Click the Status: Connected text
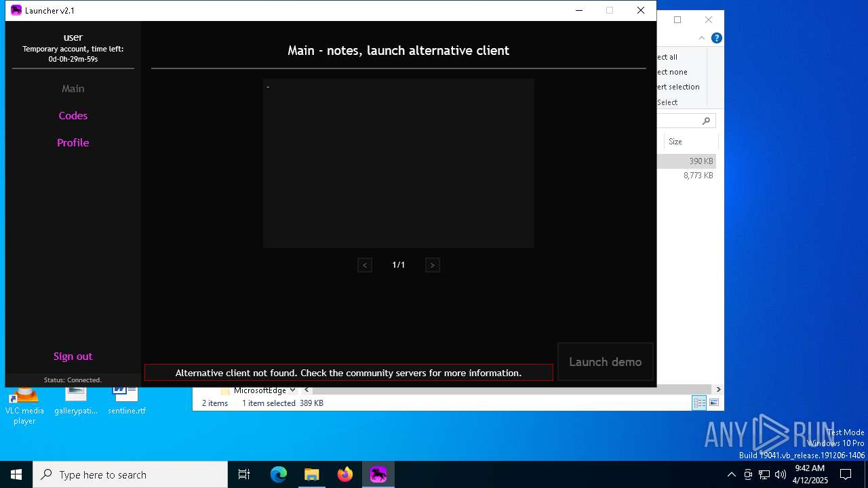868x488 pixels. click(x=73, y=380)
